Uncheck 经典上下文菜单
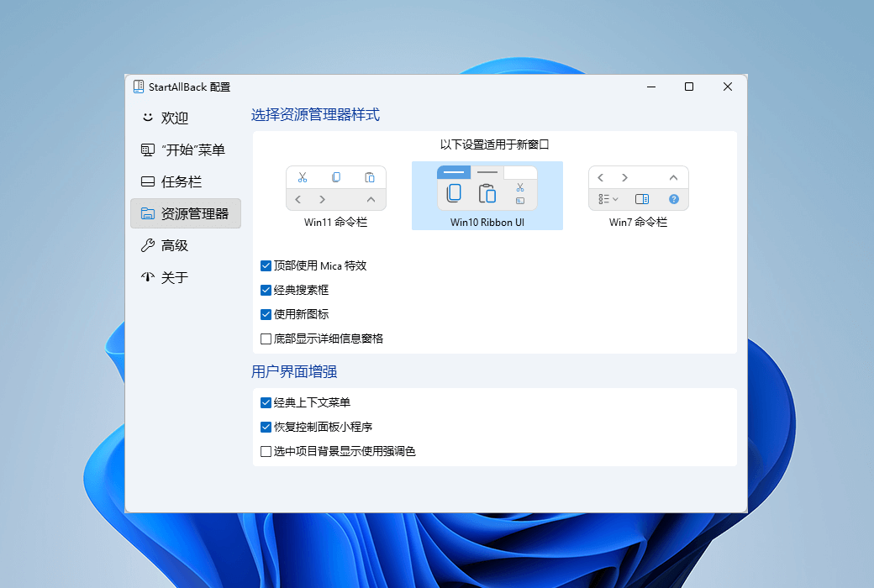Viewport: 874px width, 588px height. tap(266, 402)
